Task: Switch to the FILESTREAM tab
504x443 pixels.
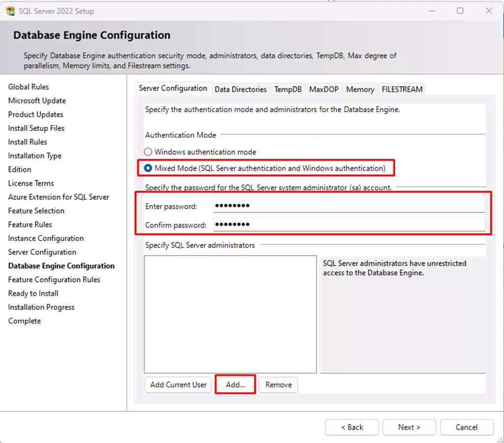Action: [x=402, y=89]
